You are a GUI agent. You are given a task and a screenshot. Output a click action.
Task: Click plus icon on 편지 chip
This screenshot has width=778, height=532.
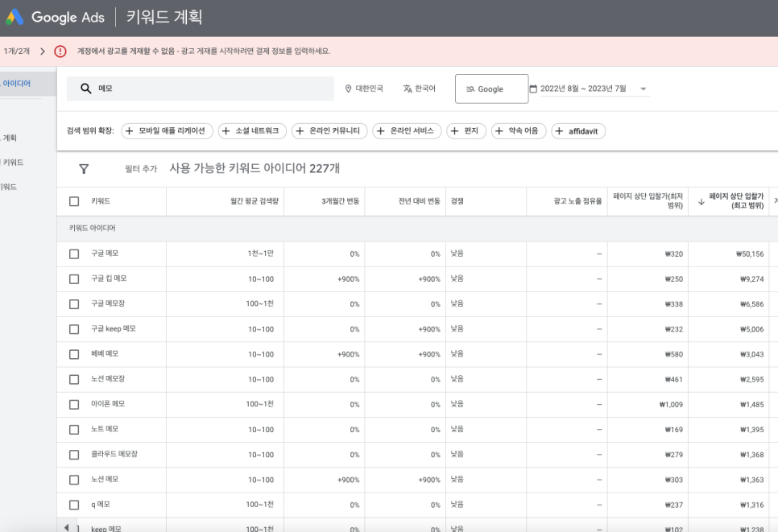454,131
